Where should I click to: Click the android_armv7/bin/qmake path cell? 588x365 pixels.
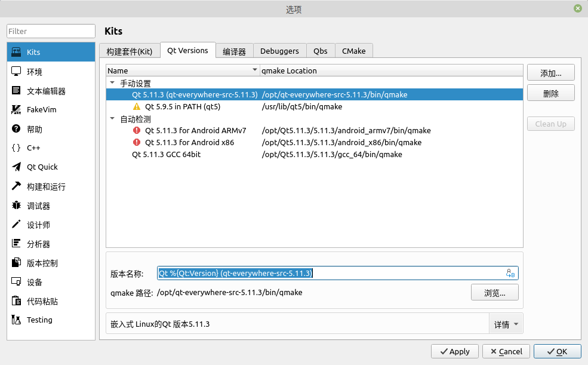coord(346,130)
